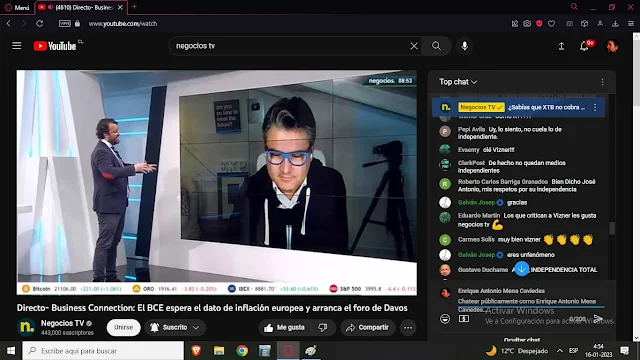Show hidden system tray icons
The height and width of the screenshot is (360, 640).
[x=560, y=351]
